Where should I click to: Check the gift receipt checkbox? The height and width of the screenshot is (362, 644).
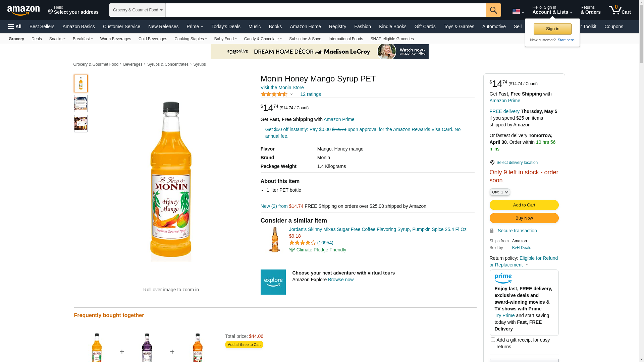tap(493, 340)
